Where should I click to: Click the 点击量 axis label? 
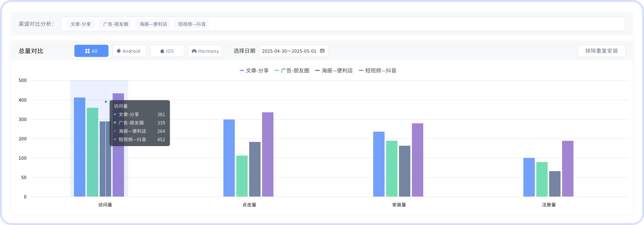pyautogui.click(x=249, y=205)
